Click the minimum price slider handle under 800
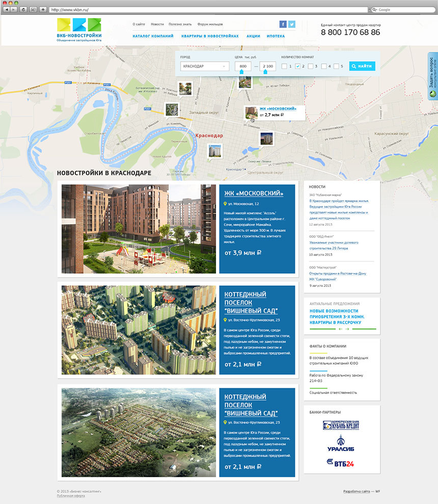The image size is (438, 504). click(x=241, y=72)
